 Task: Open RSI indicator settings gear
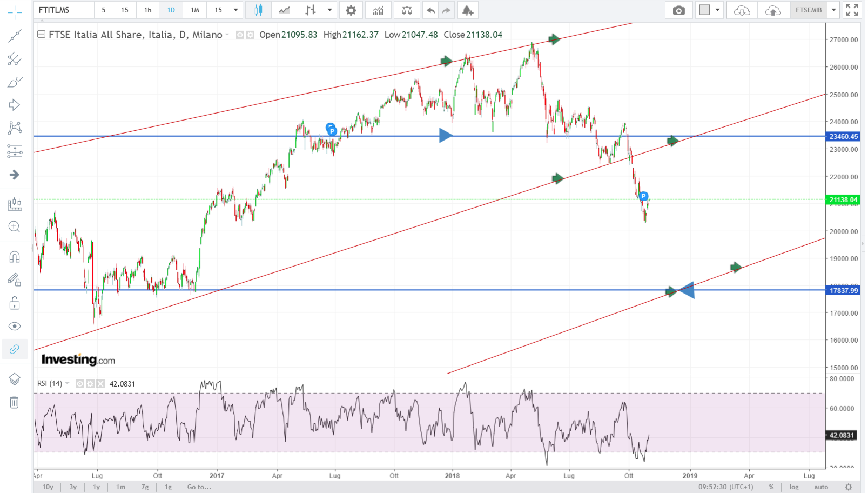[90, 384]
